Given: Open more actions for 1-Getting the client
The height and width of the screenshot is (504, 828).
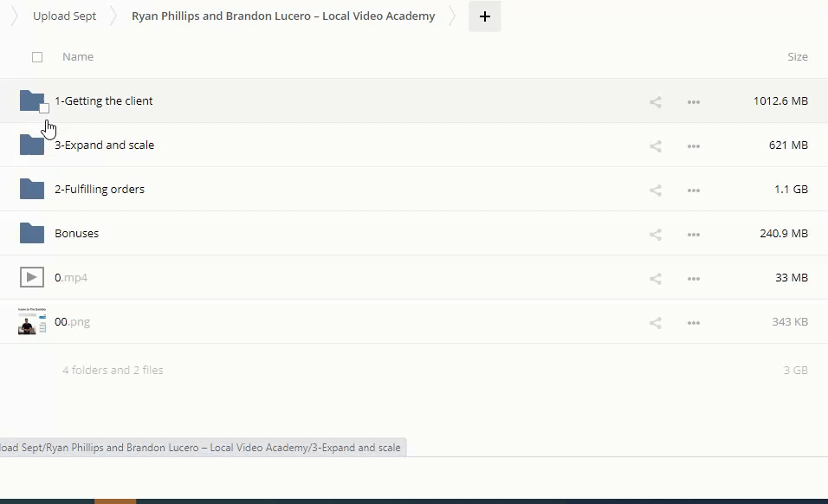Looking at the screenshot, I should click(x=693, y=102).
